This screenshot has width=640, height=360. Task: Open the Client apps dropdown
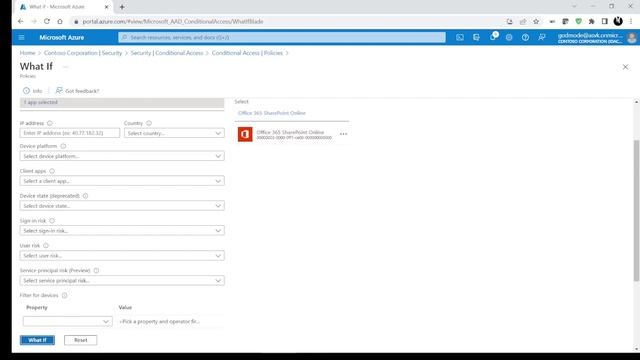click(x=122, y=181)
